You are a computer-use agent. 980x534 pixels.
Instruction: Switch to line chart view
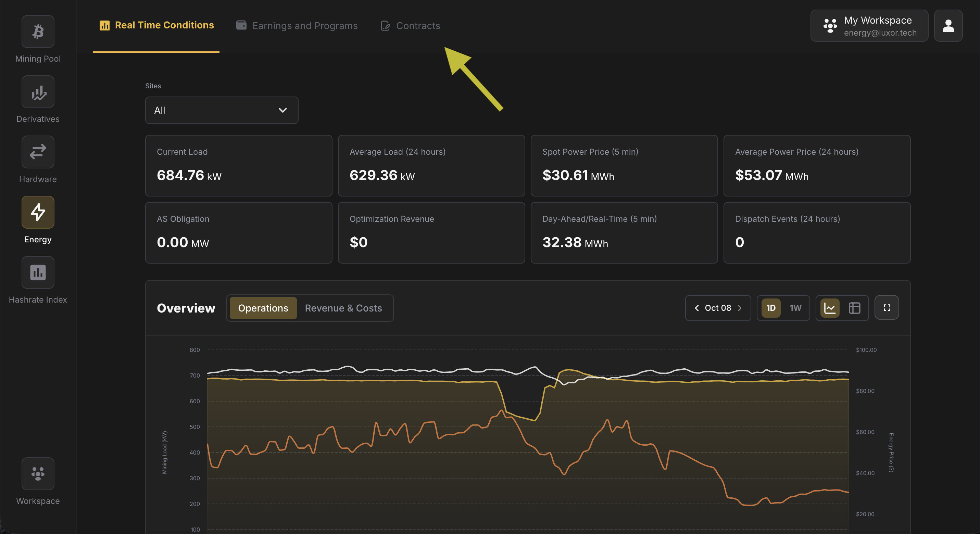829,308
